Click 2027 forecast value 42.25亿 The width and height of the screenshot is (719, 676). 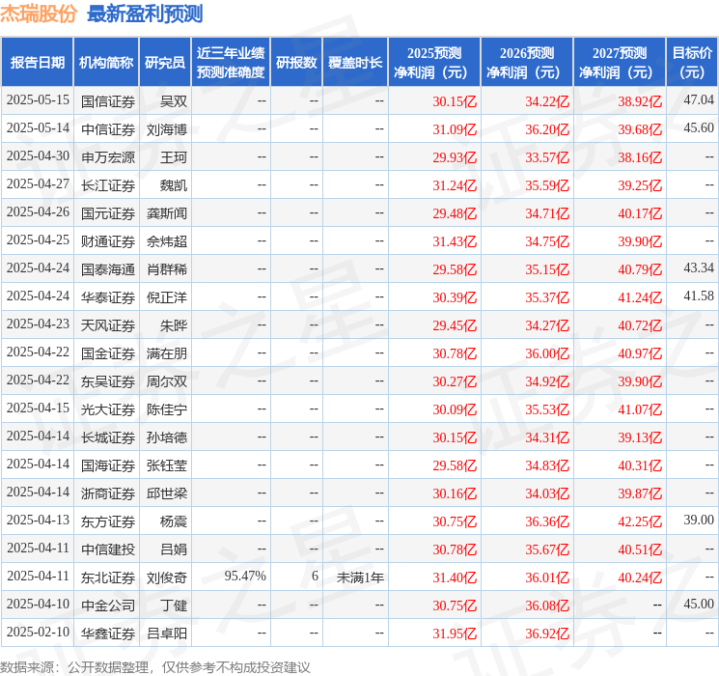640,521
